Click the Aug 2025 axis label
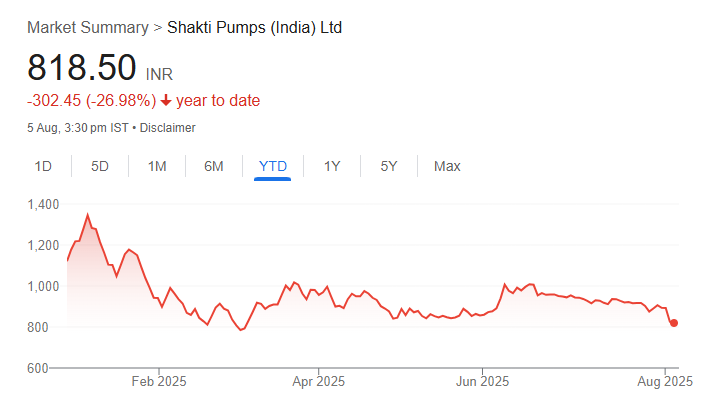The image size is (704, 405). [665, 381]
